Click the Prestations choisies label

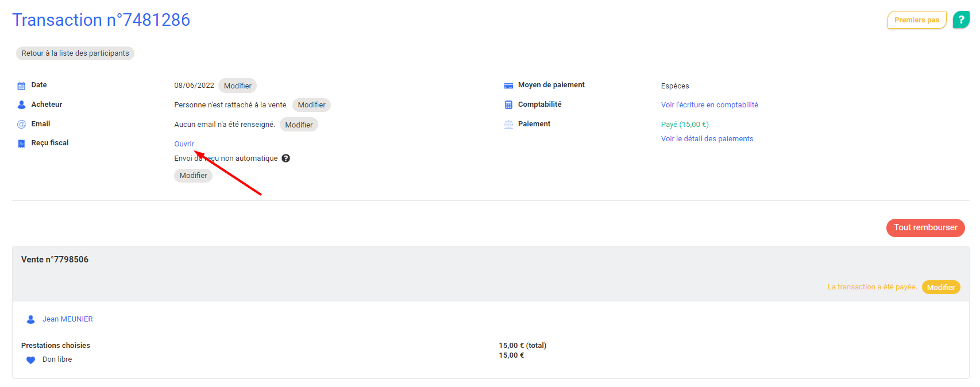pos(56,346)
